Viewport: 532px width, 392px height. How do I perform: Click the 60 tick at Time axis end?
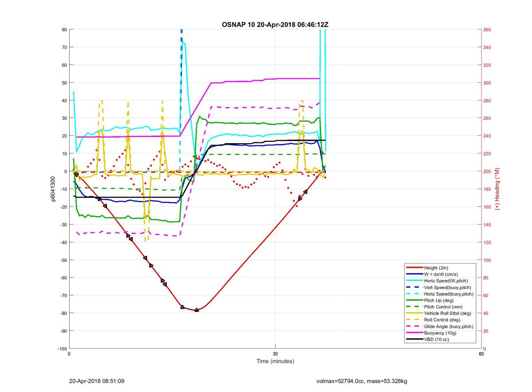pos(481,354)
